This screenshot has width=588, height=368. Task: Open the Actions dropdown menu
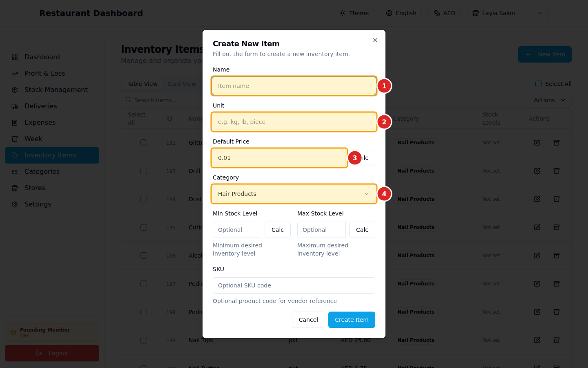(x=549, y=100)
